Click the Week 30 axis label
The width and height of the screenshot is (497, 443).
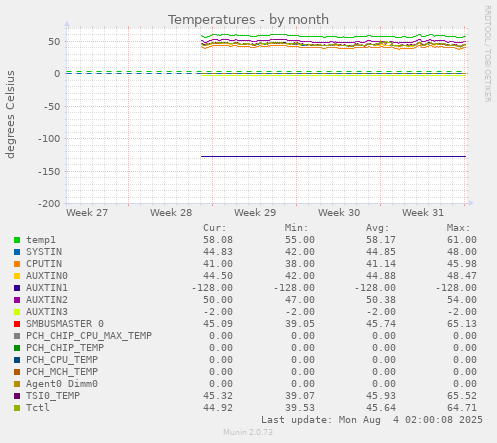339,213
